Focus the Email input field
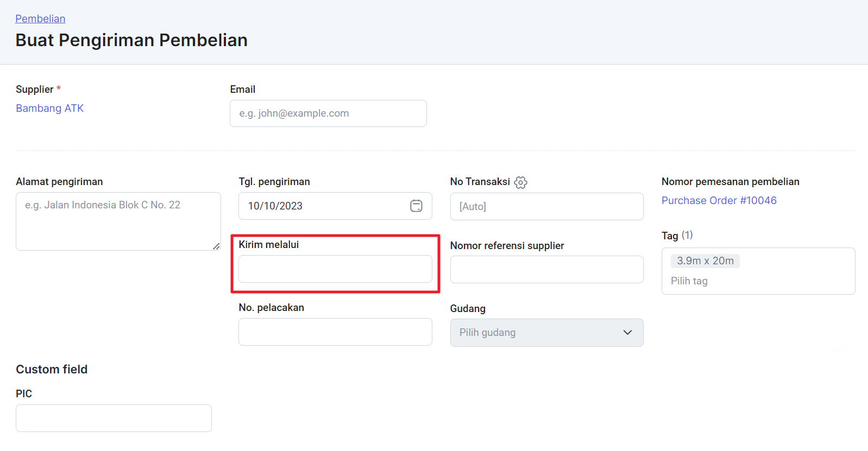This screenshot has height=451, width=868. tap(328, 113)
